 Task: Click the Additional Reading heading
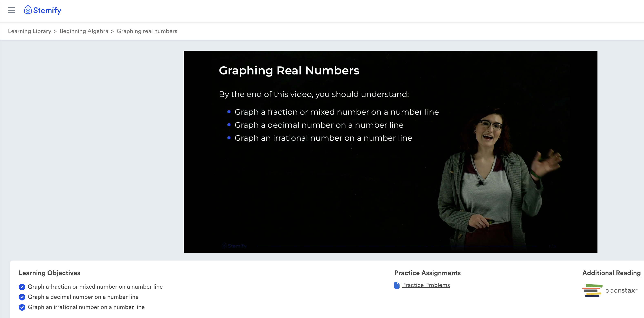point(611,273)
